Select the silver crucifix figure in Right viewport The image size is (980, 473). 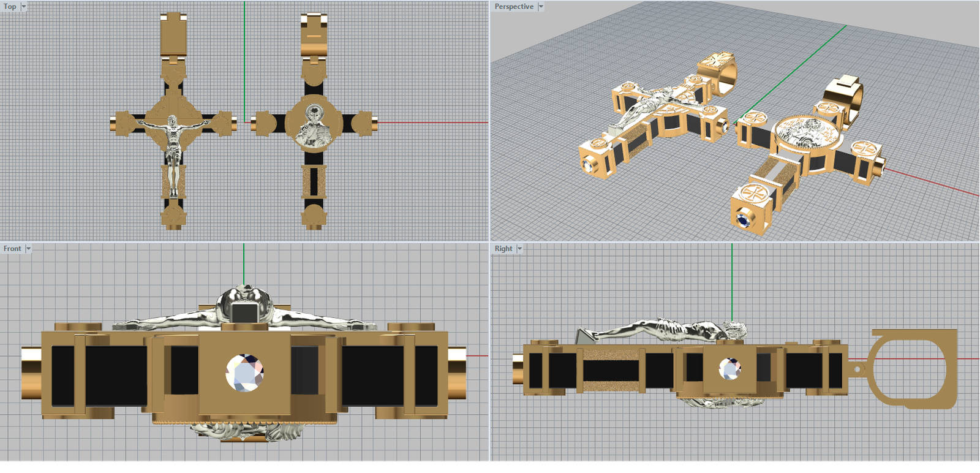661,330
